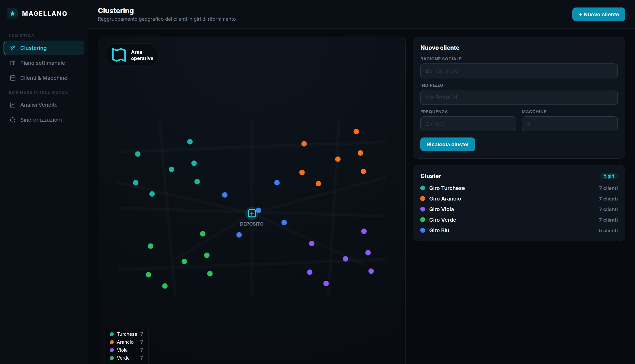This screenshot has width=635, height=364.
Task: Click the Piano settimanale map icon
Action: [x=13, y=63]
